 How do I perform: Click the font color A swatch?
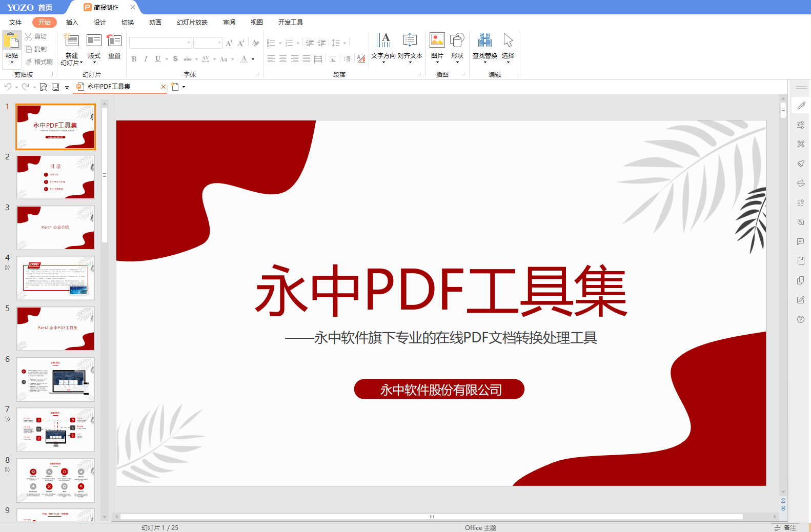pyautogui.click(x=245, y=59)
